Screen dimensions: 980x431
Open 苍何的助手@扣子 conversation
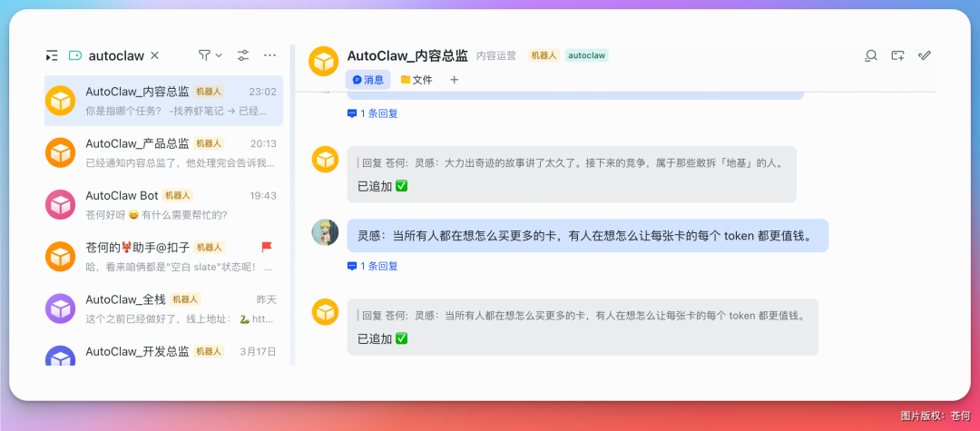click(163, 256)
